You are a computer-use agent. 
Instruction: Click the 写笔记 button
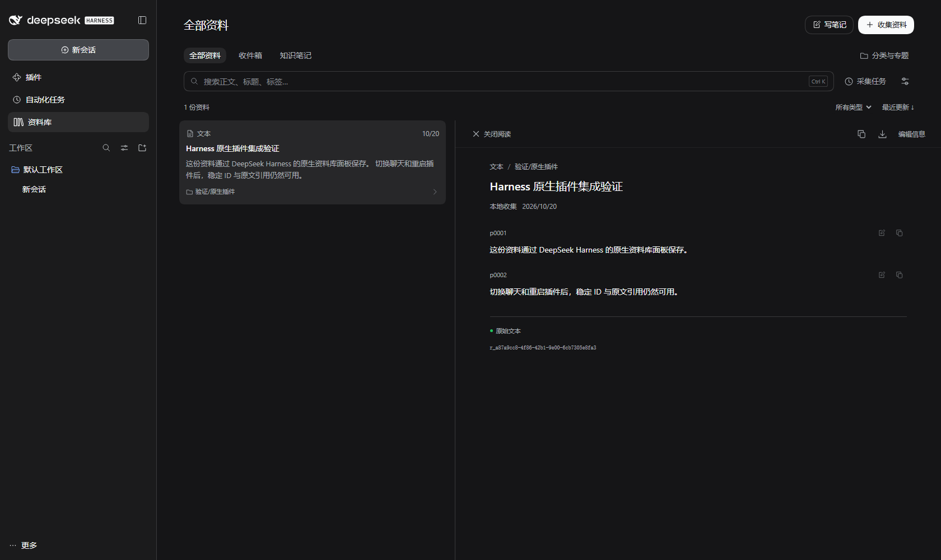(x=829, y=25)
